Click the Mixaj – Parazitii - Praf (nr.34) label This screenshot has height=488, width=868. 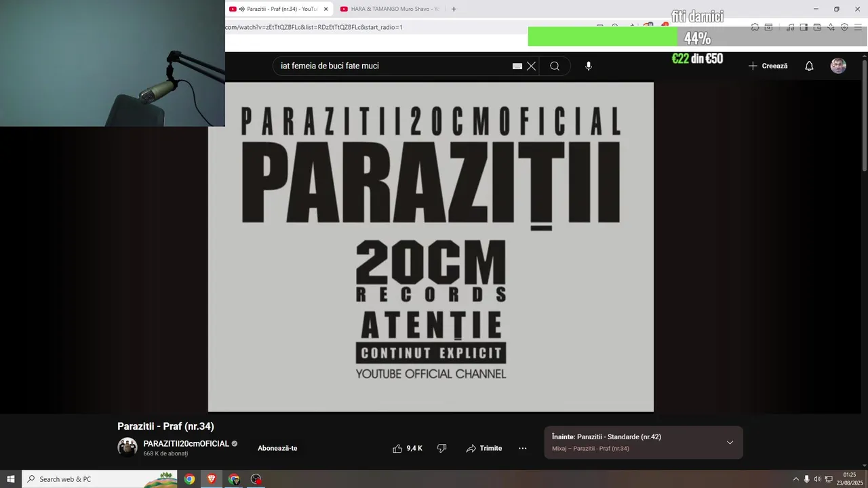coord(591,449)
